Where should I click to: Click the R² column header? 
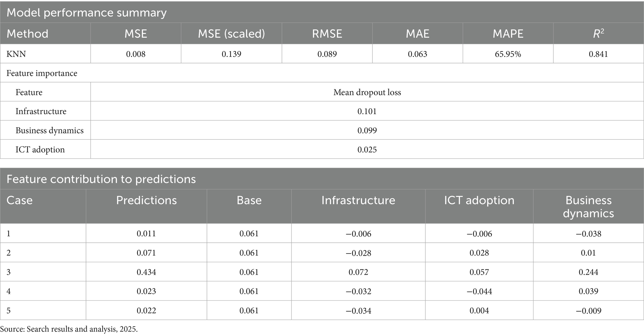point(598,34)
